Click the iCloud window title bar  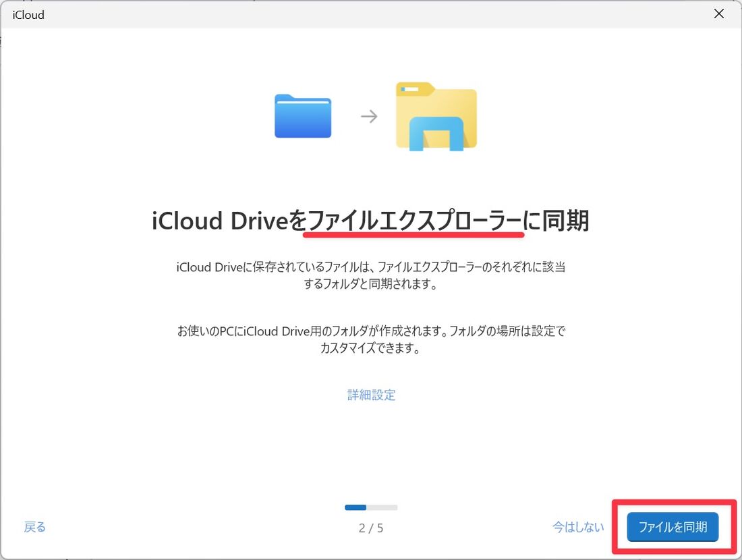(337, 14)
